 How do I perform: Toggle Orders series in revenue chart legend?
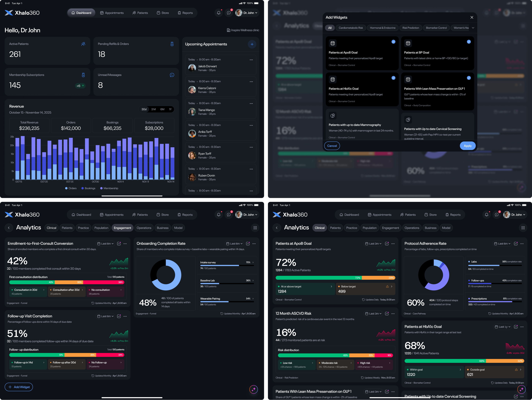click(x=71, y=188)
